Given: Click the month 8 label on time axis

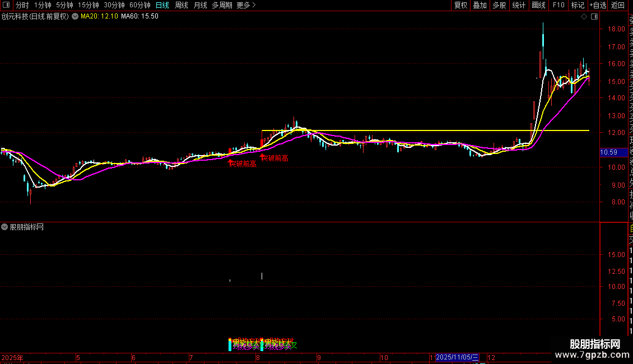Looking at the screenshot, I should click(258, 357).
